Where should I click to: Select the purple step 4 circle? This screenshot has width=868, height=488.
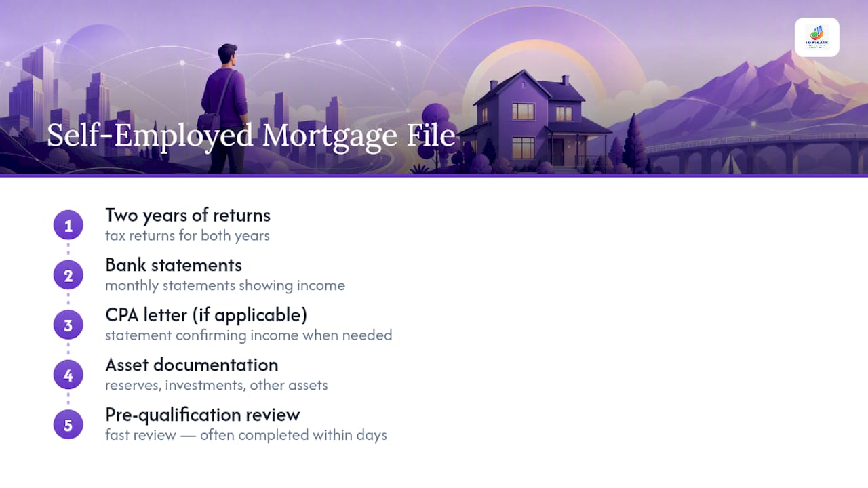[68, 375]
